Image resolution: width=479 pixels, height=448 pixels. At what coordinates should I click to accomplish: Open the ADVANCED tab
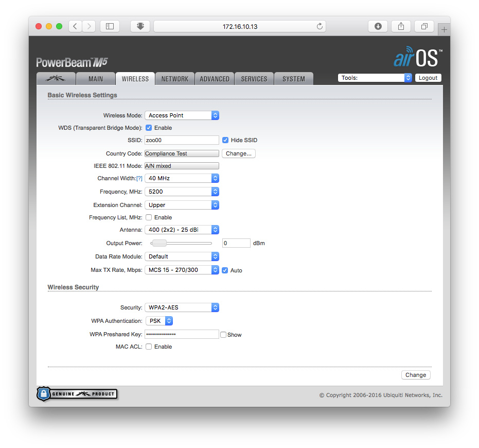pyautogui.click(x=215, y=79)
